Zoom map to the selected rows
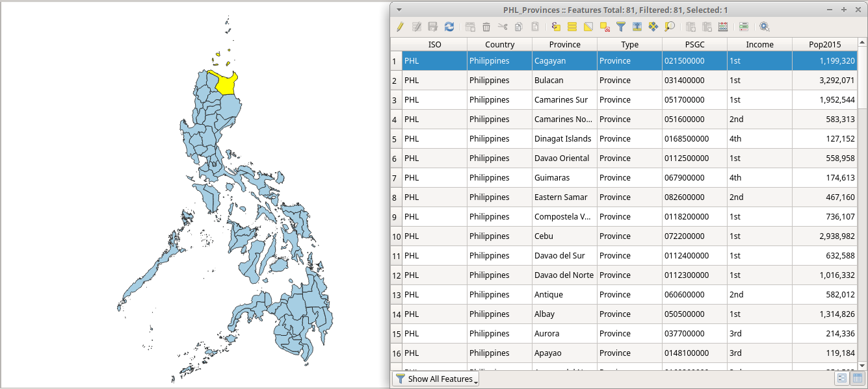This screenshot has height=389, width=868. [x=670, y=27]
